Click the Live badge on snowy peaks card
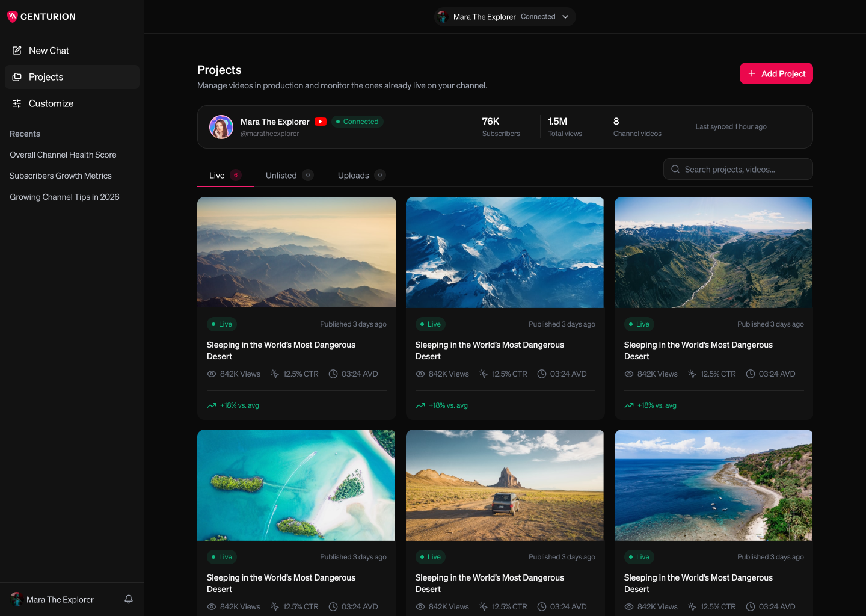Screen dimensions: 866x616 (x=431, y=324)
